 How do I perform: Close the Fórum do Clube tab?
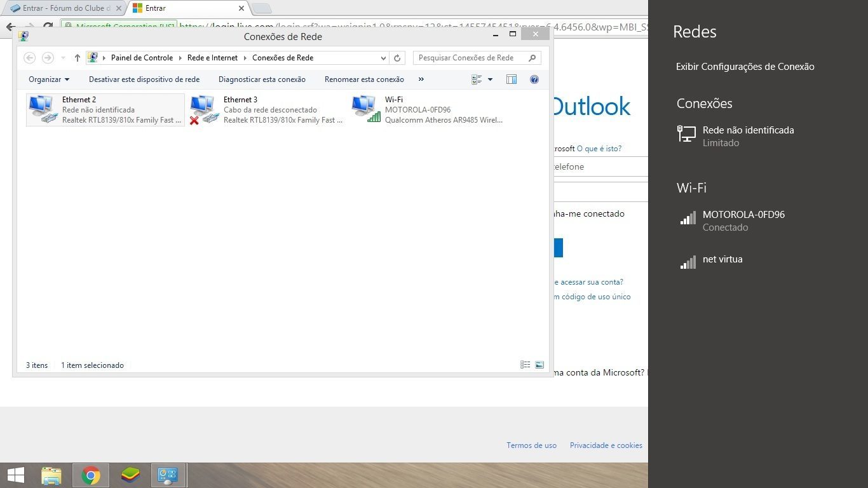click(119, 8)
